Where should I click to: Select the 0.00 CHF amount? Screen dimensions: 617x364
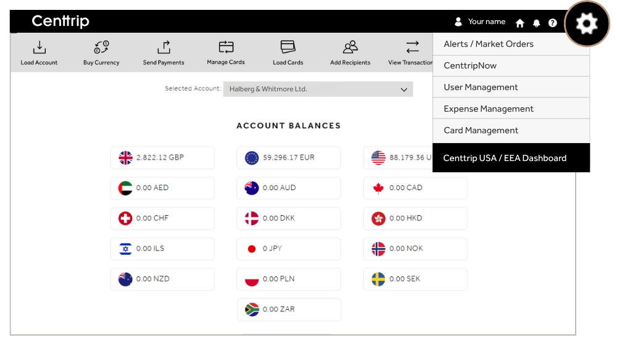click(x=152, y=218)
